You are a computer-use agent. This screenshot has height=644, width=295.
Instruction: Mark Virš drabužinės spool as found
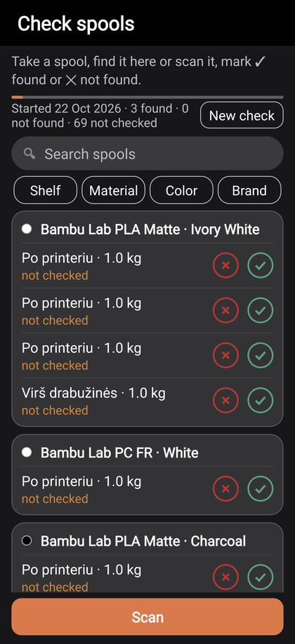tap(261, 400)
